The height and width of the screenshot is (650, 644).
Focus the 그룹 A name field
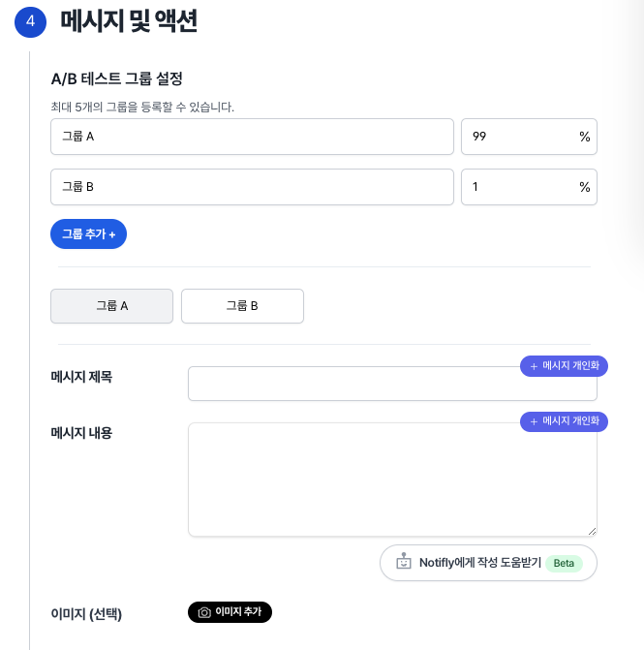[x=252, y=137]
